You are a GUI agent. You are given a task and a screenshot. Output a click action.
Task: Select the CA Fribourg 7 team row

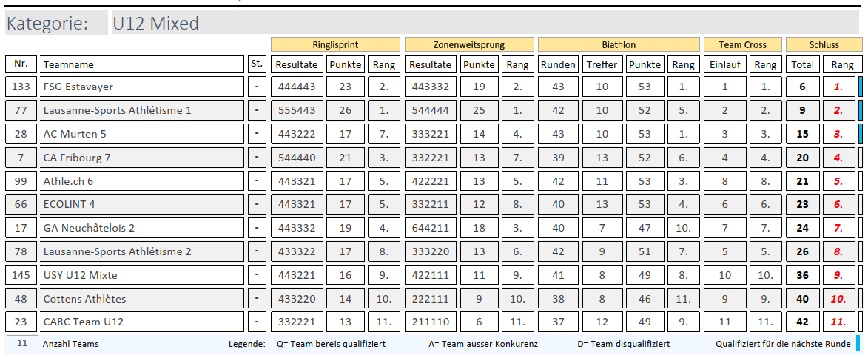pos(142,158)
